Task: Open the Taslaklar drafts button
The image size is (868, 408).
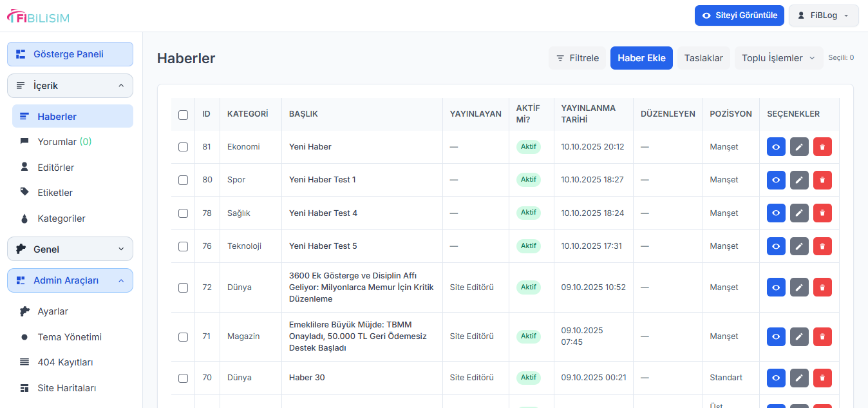Action: (x=703, y=58)
